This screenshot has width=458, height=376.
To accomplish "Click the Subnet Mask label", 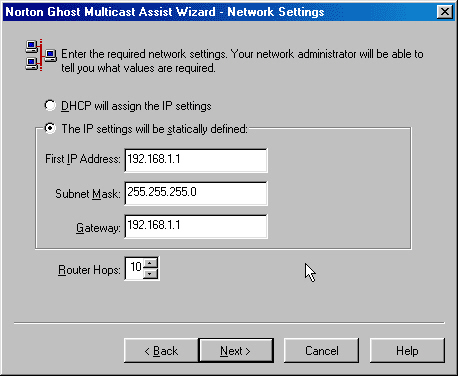I will 88,194.
